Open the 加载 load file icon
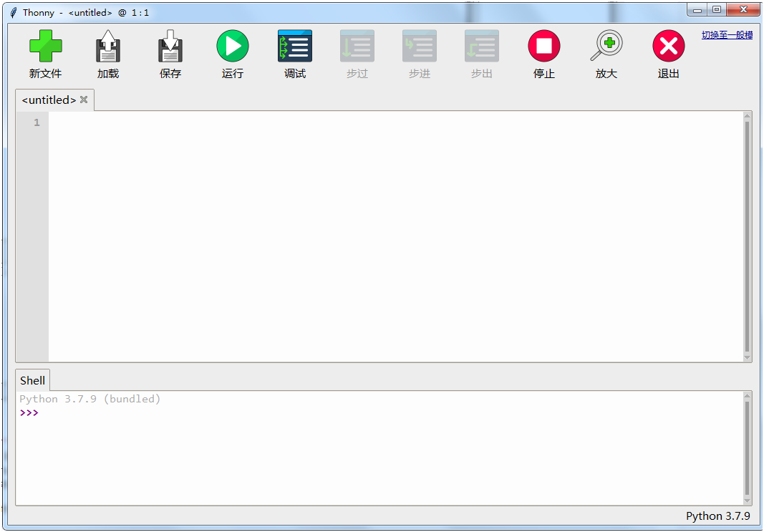764x532 pixels. (x=107, y=46)
